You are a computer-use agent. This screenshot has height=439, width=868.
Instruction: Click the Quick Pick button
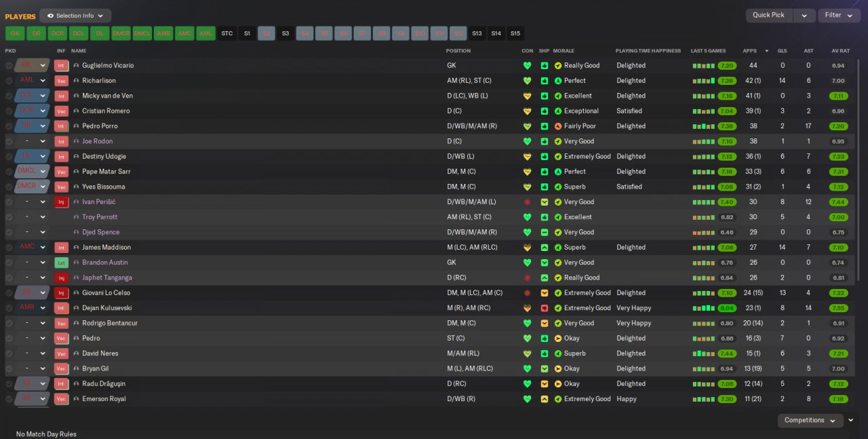coord(769,16)
